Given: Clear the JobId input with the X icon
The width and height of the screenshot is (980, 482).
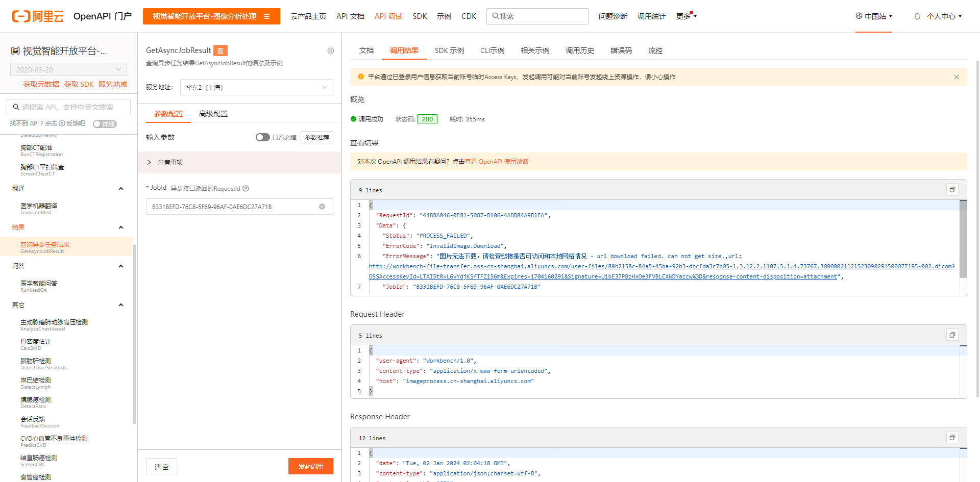Looking at the screenshot, I should click(x=322, y=207).
